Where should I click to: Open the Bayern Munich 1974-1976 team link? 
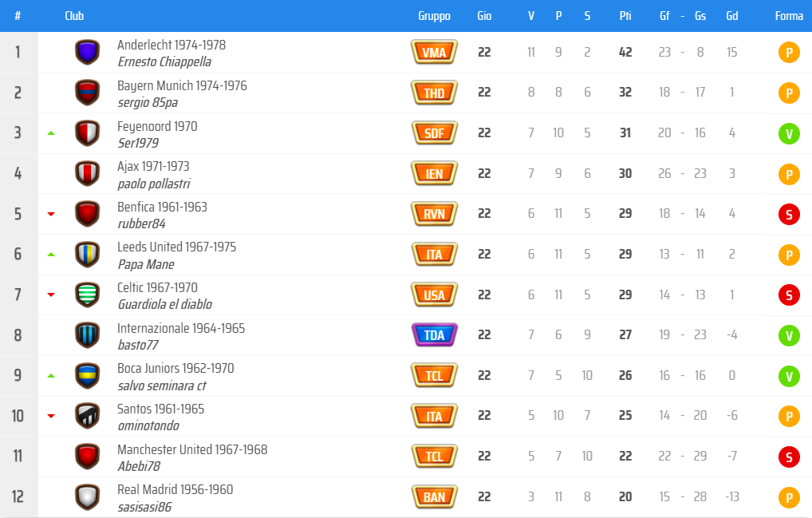(182, 85)
